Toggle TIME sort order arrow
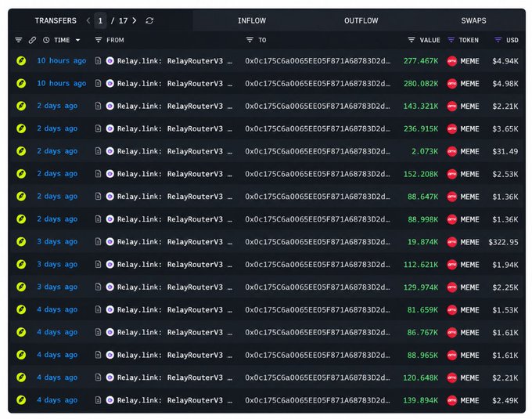Screen dimensions: 532x419 [77, 40]
